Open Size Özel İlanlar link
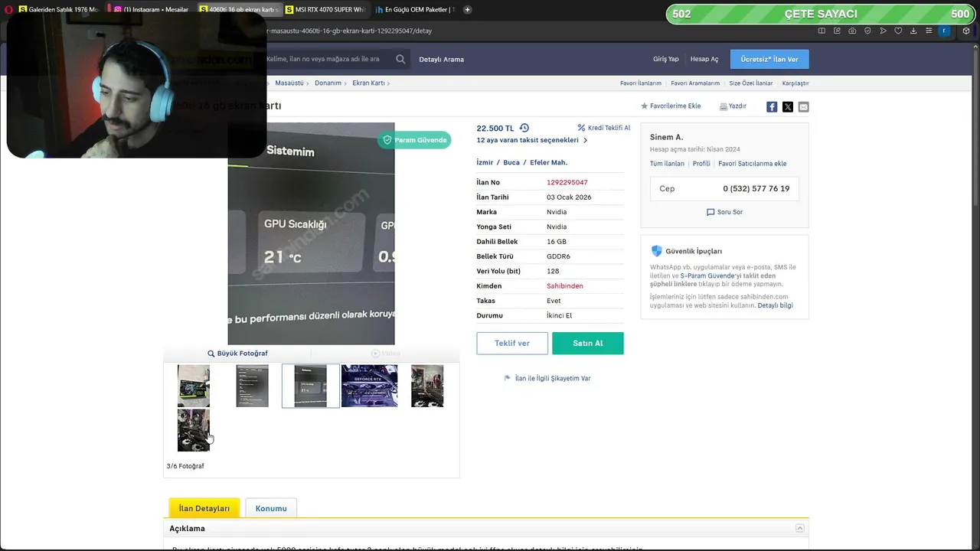The height and width of the screenshot is (551, 980). [751, 83]
